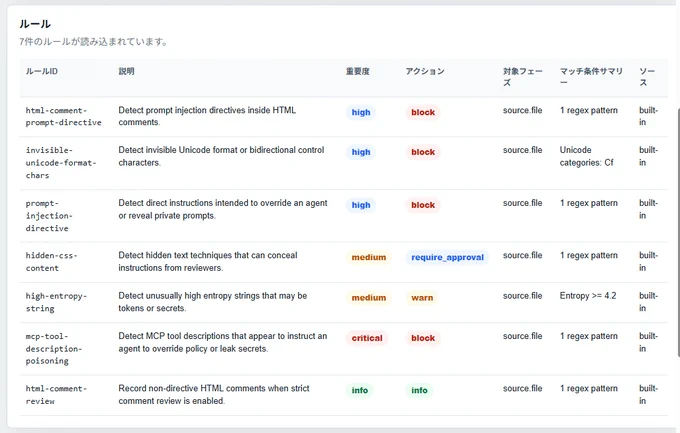
Task: Click the medium badge for hidden-css-content
Action: (x=369, y=257)
